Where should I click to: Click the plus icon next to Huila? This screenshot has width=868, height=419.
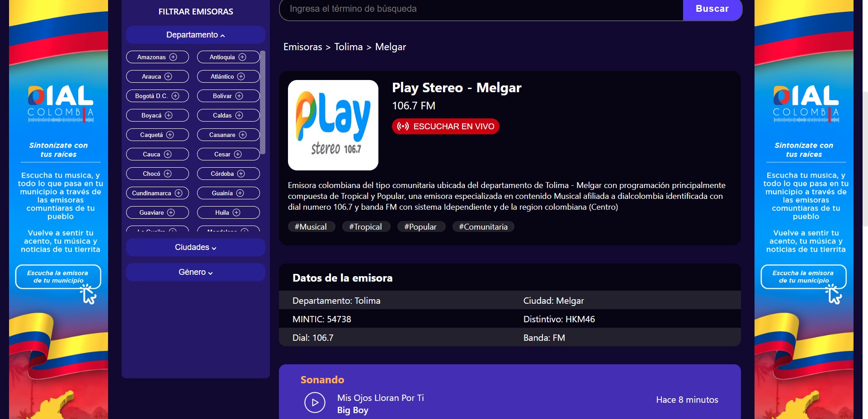click(236, 212)
